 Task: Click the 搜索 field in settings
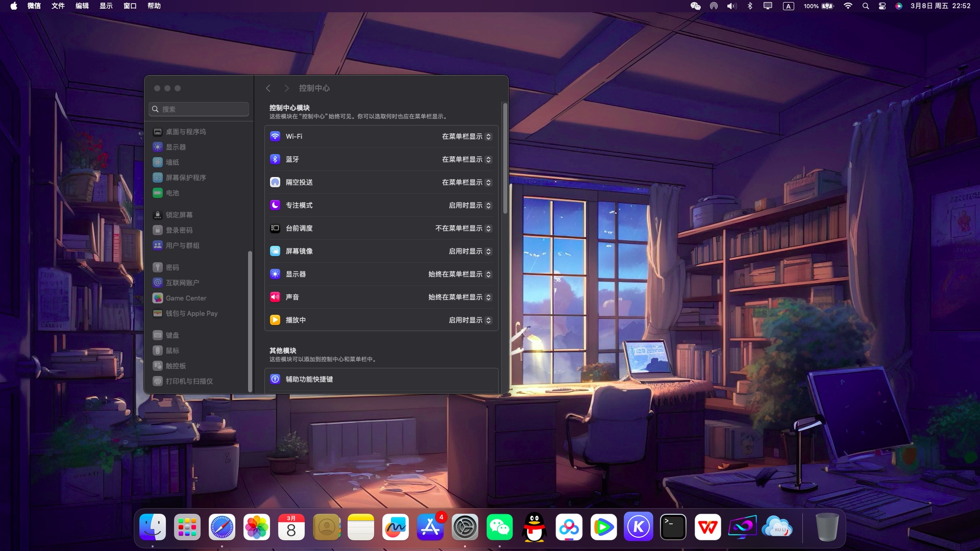point(199,109)
